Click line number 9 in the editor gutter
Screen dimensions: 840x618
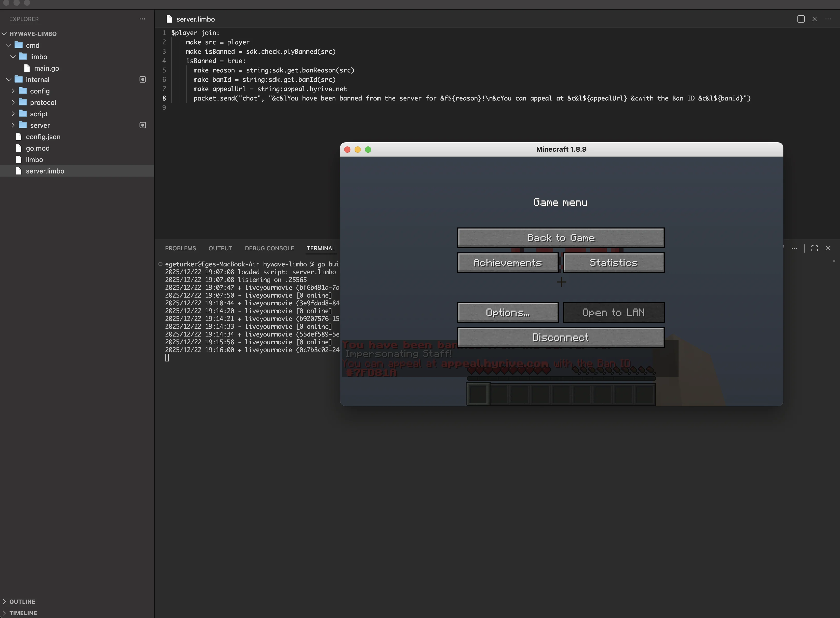coord(164,108)
